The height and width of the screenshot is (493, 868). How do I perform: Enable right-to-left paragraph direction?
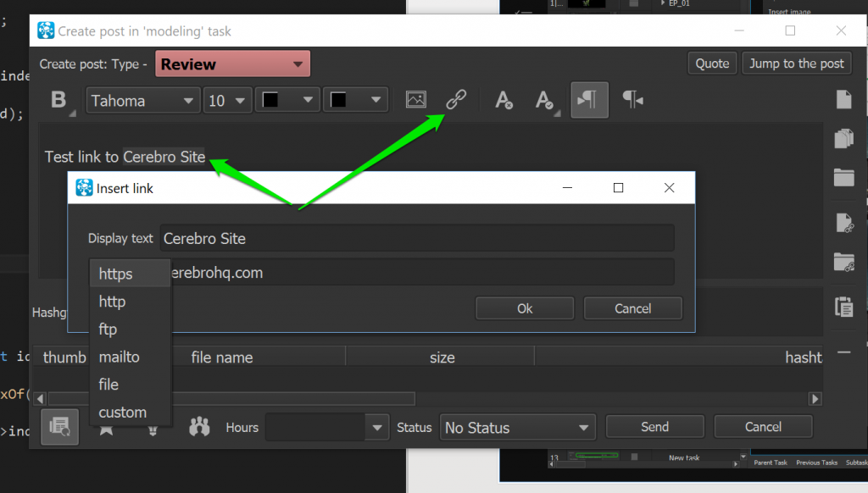click(632, 100)
